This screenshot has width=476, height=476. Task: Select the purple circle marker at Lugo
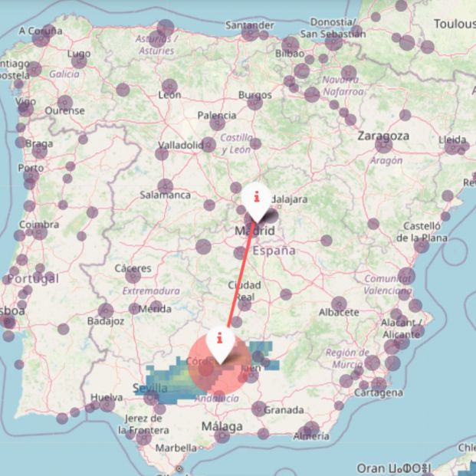coord(79,61)
